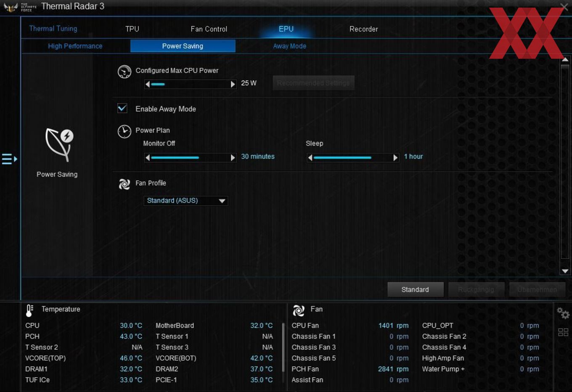Open the Recorder tab
This screenshot has height=392, width=572.
click(364, 29)
